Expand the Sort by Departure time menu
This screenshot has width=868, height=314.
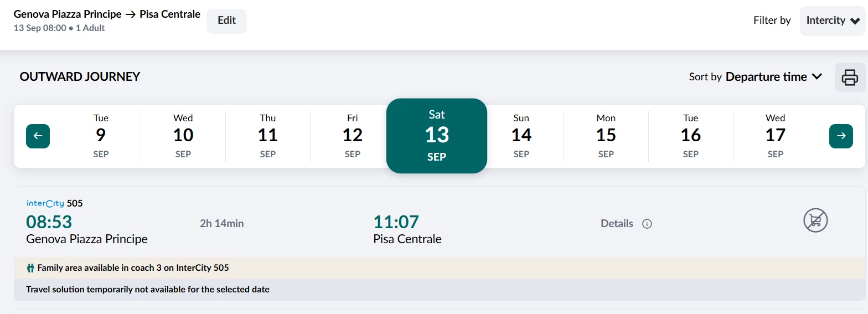756,77
